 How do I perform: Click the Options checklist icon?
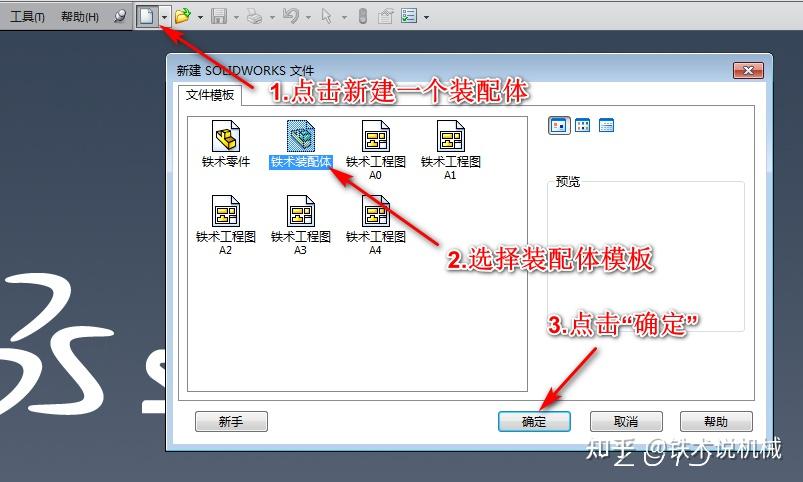[x=409, y=16]
